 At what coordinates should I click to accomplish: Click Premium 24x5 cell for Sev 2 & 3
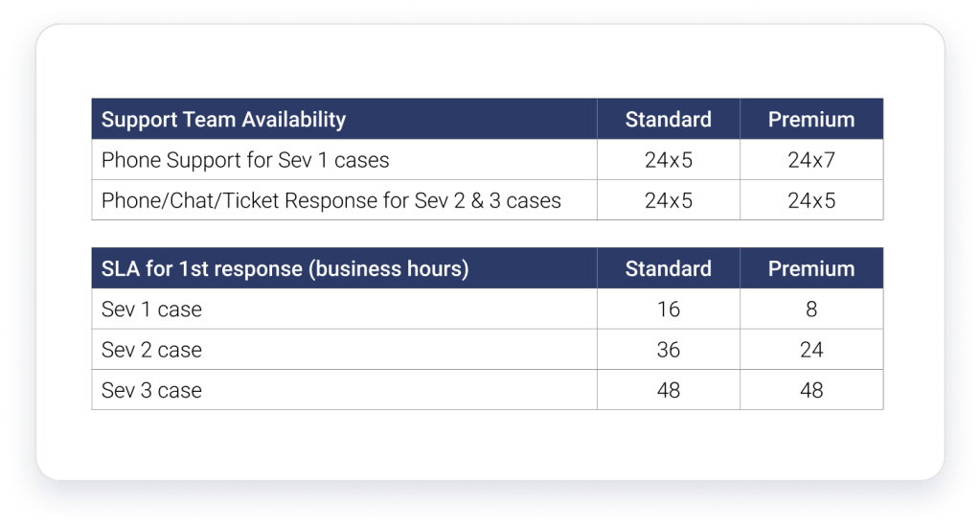[x=811, y=200]
